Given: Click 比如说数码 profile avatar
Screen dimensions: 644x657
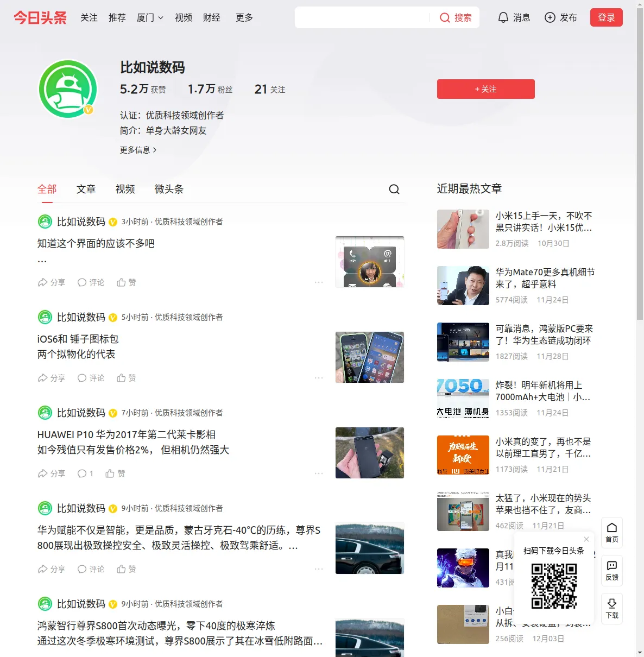Looking at the screenshot, I should point(68,89).
